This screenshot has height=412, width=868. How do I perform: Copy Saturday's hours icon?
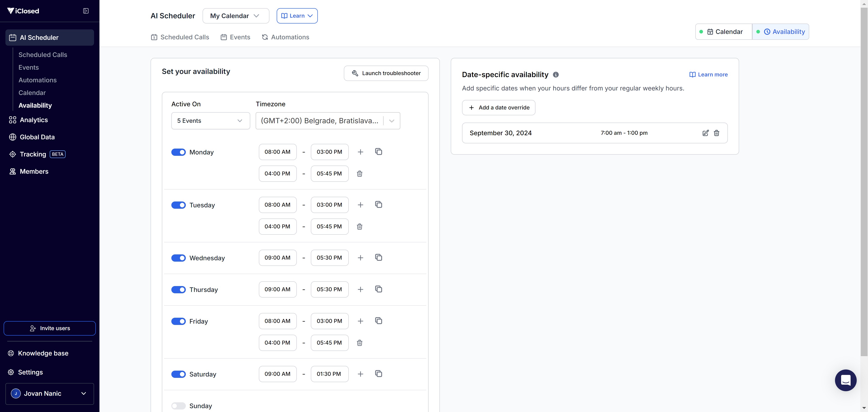pos(378,374)
